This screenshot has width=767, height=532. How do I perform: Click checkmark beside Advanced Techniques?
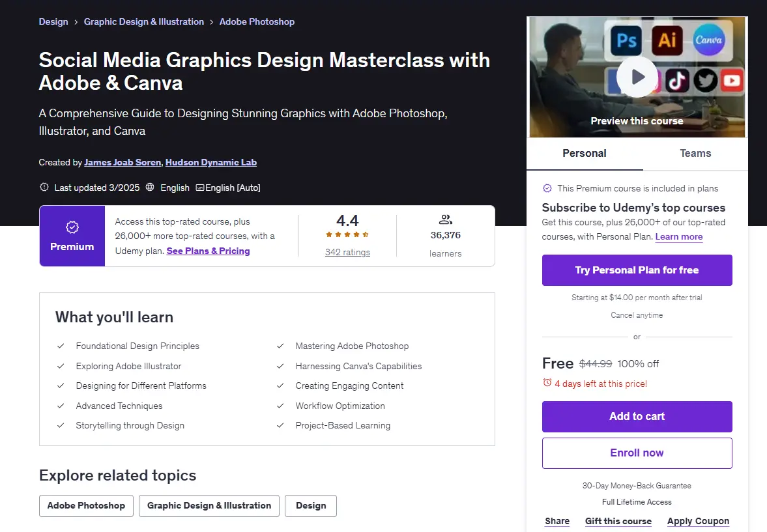coord(61,406)
